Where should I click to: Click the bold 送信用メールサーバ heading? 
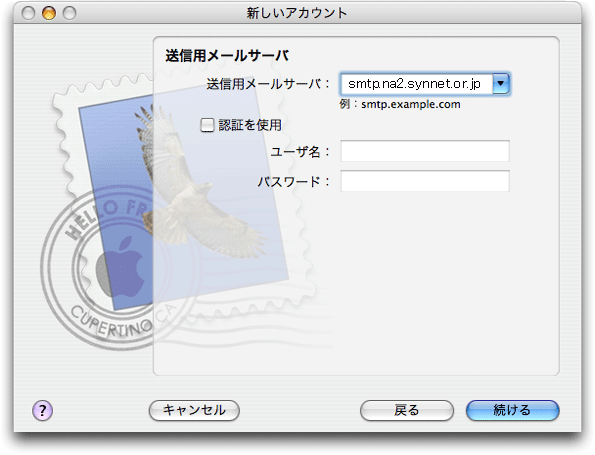pyautogui.click(x=227, y=56)
